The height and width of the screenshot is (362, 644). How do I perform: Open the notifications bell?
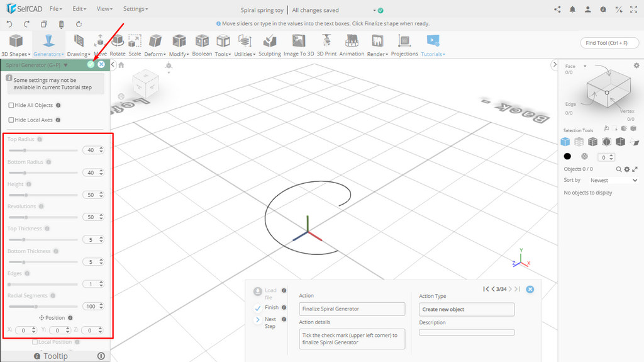click(572, 9)
